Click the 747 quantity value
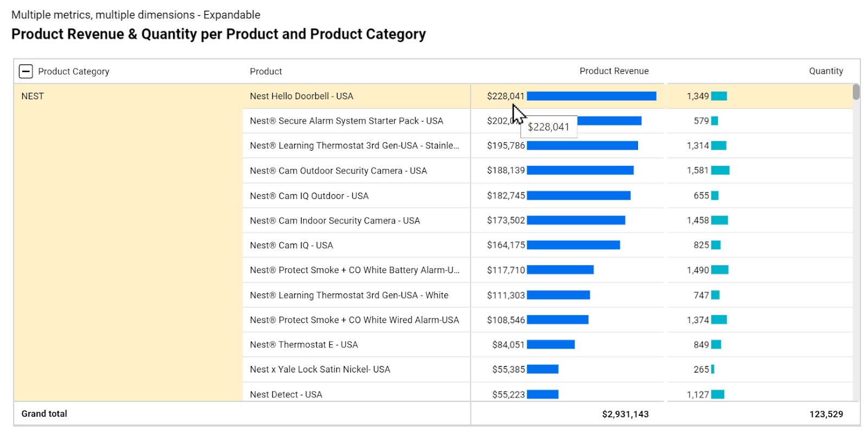 [x=701, y=295]
